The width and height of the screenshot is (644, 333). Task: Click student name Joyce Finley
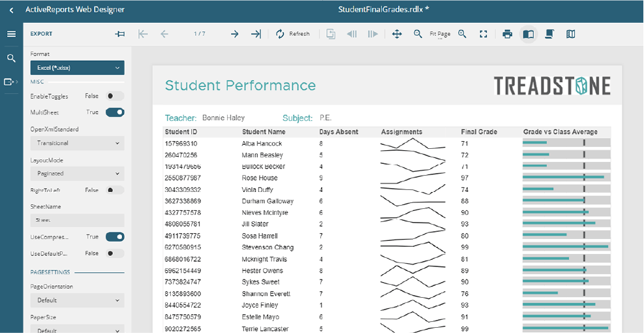pos(260,306)
